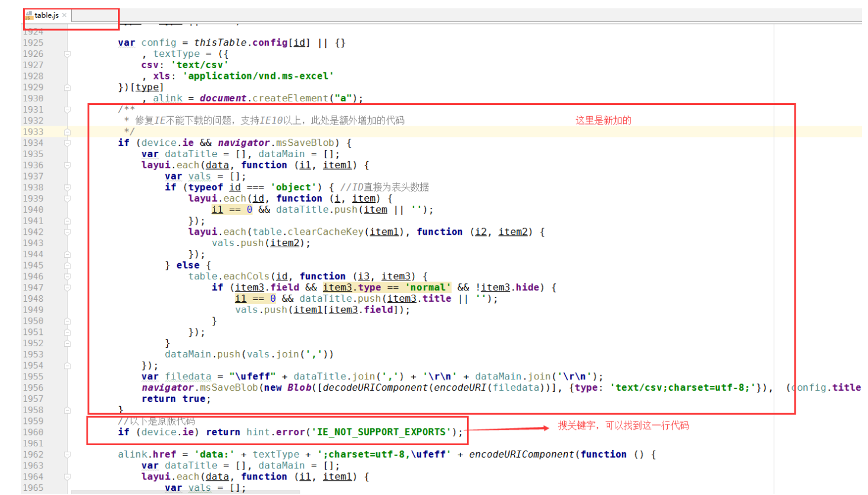Toggle the fold end marker at line 1929
868x495 pixels.
click(x=67, y=87)
